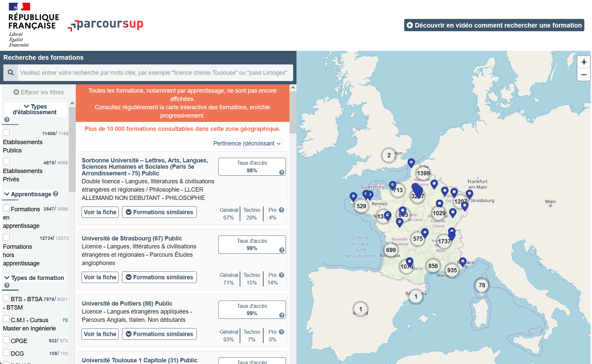Check the BTS - BTSA - BTSM filter
The width and height of the screenshot is (592, 364).
pos(6,298)
